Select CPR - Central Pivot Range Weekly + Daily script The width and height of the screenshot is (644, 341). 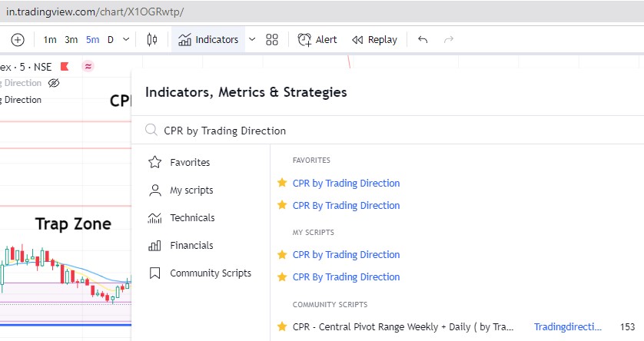tap(403, 326)
